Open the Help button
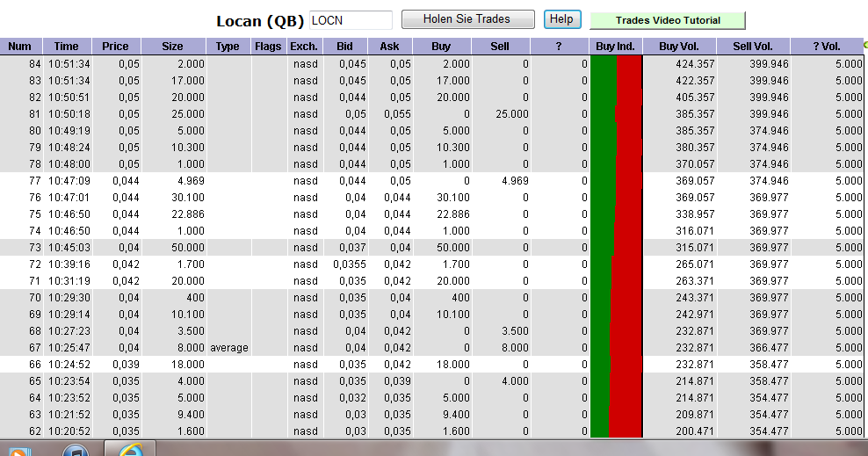This screenshot has height=456, width=868. coord(562,19)
